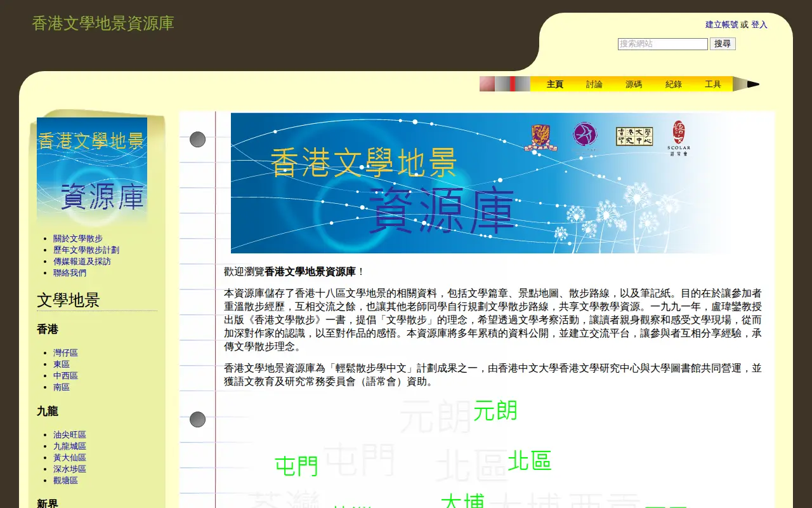Click the 文學地景 sidebar heading

click(x=69, y=300)
